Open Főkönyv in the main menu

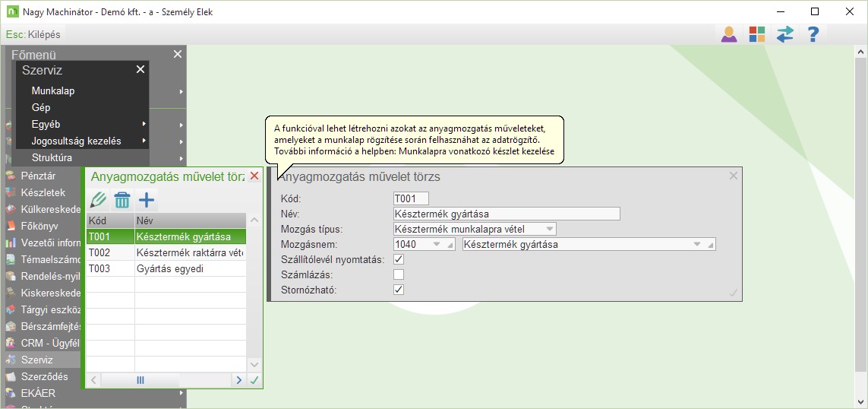(39, 226)
